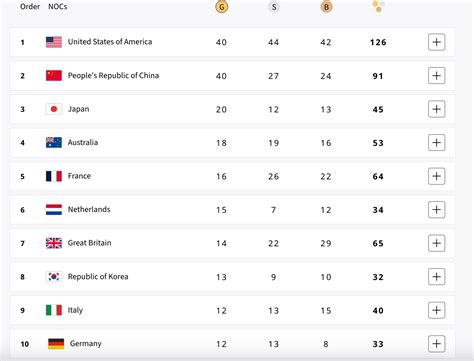Expand the Netherlands medal breakdown
The image size is (474, 361).
pyautogui.click(x=437, y=210)
